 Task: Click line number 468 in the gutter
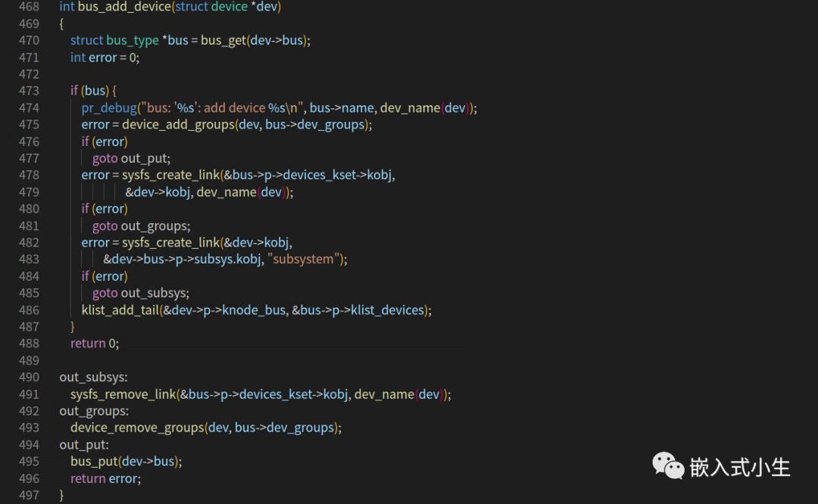click(x=29, y=7)
